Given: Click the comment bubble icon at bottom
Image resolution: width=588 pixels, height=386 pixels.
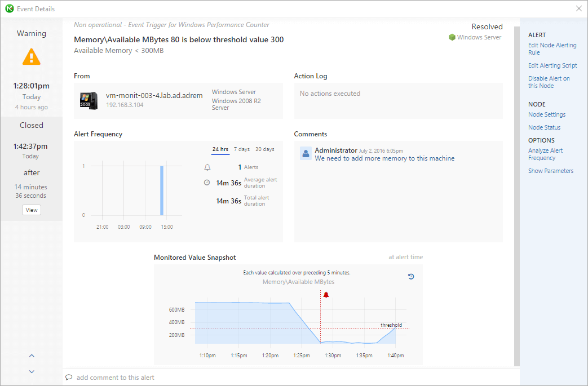Looking at the screenshot, I should [69, 378].
